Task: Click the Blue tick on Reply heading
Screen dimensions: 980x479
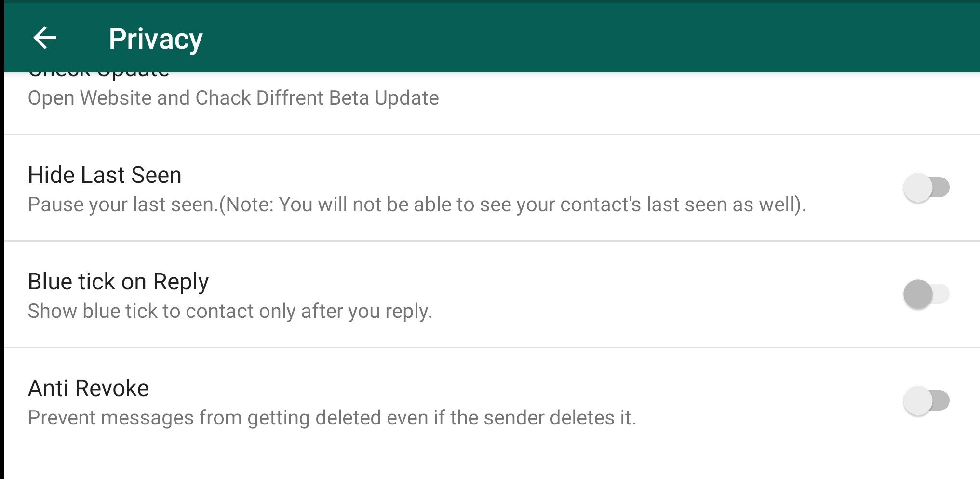Action: (118, 281)
